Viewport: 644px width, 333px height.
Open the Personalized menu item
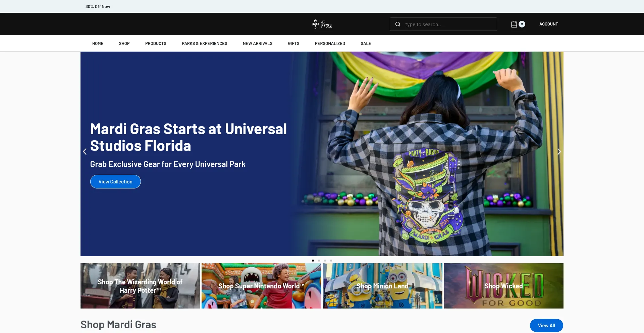(330, 44)
